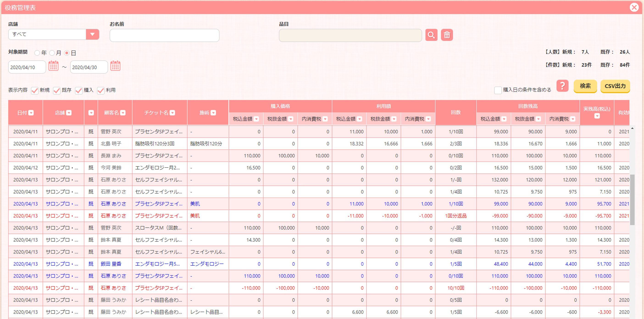Open 利用額 内消費税 filter arrow

coord(428,119)
